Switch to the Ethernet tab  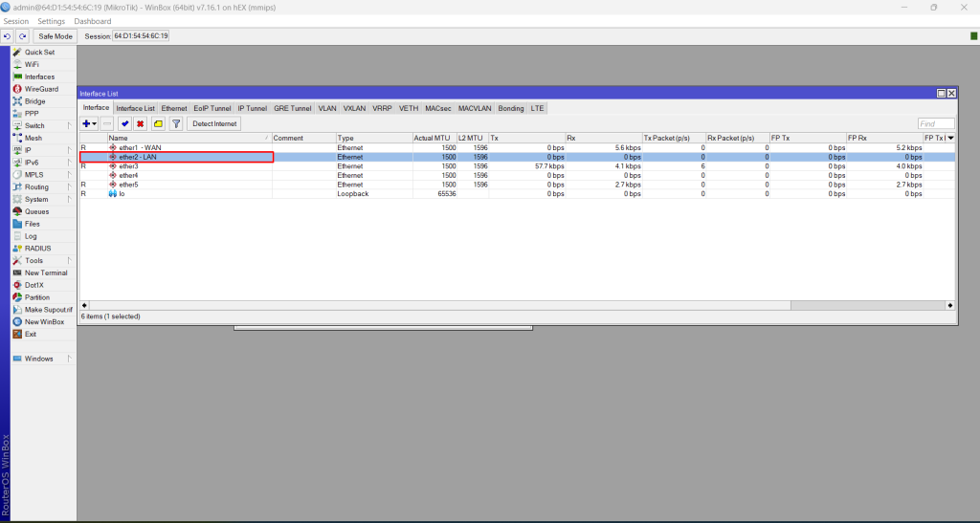174,109
